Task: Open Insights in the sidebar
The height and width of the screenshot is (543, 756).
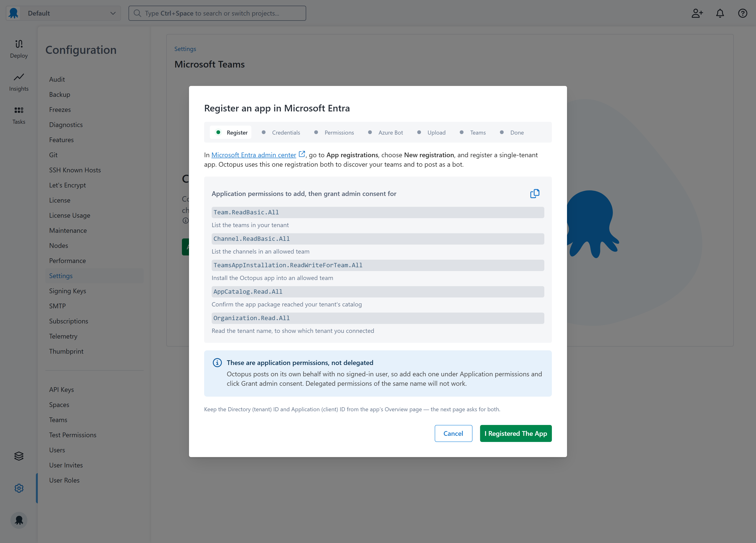Action: click(19, 82)
